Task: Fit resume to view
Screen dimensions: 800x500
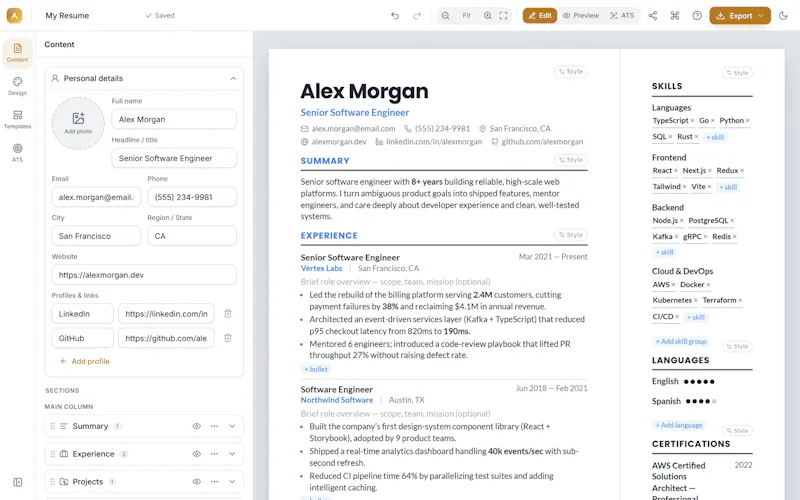Action: pyautogui.click(x=466, y=16)
